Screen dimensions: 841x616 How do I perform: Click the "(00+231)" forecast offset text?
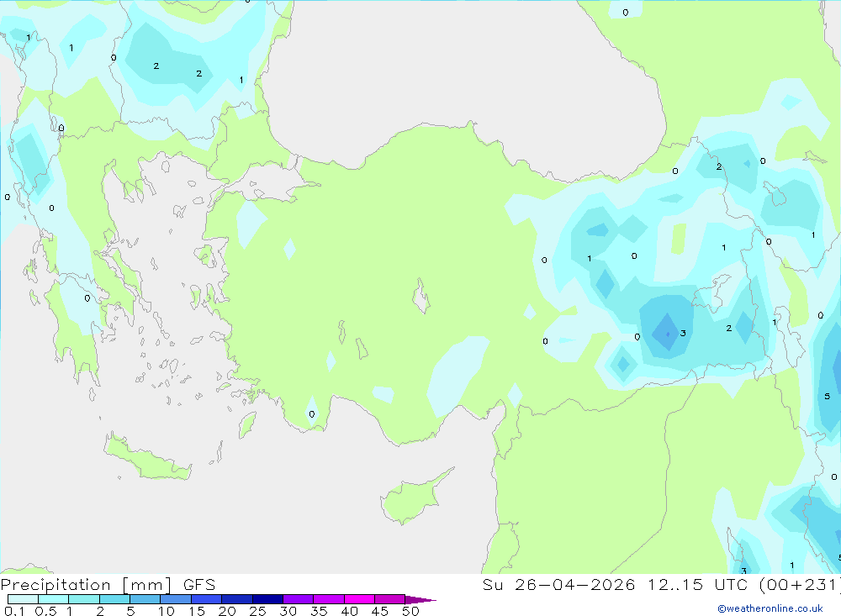click(799, 585)
